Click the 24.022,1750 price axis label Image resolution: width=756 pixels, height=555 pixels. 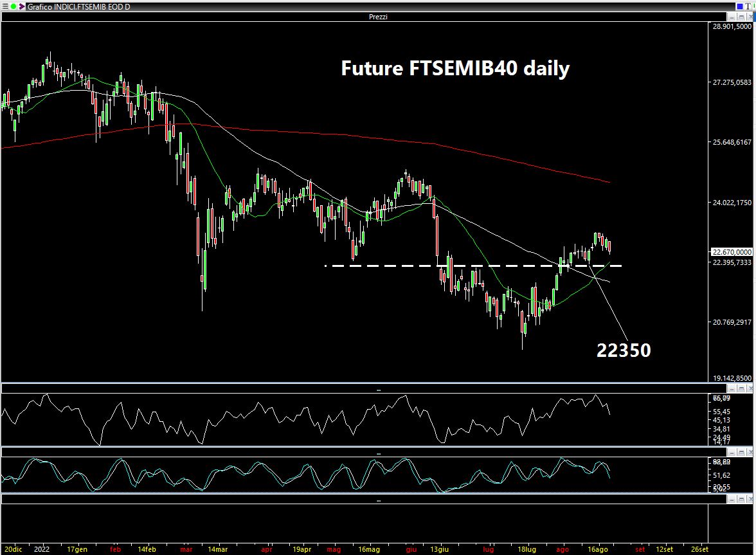coord(732,203)
